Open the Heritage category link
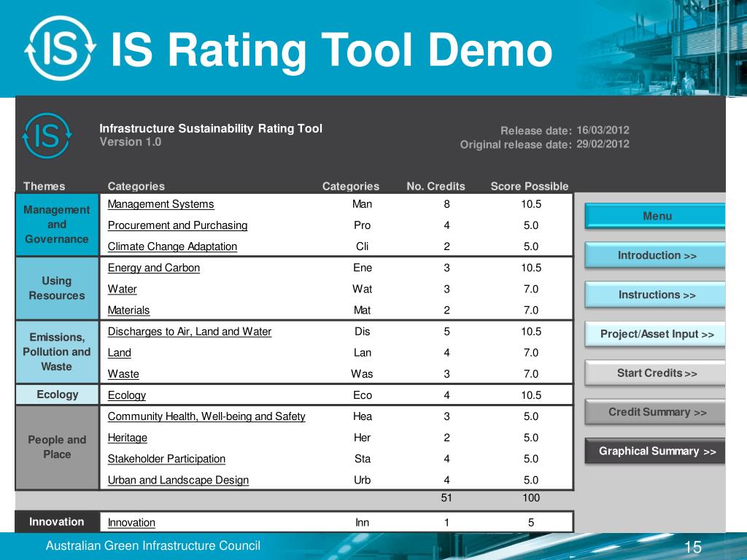Viewport: 747px width, 560px height. (127, 437)
